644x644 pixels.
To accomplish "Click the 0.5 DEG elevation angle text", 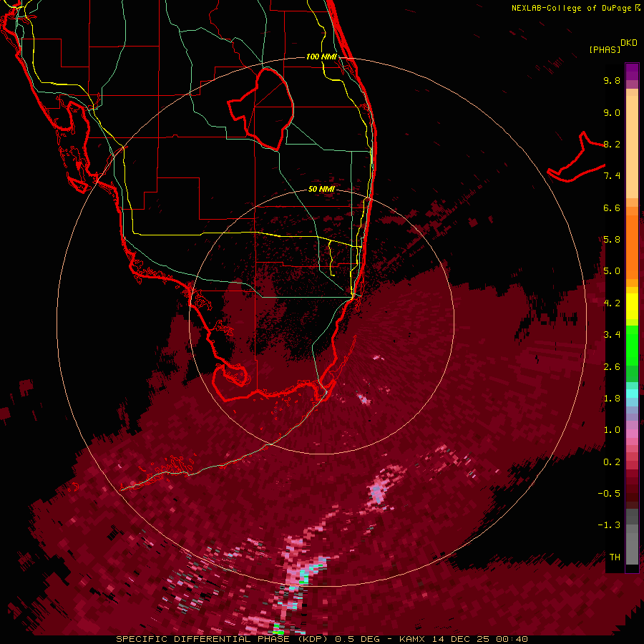I will point(357,639).
